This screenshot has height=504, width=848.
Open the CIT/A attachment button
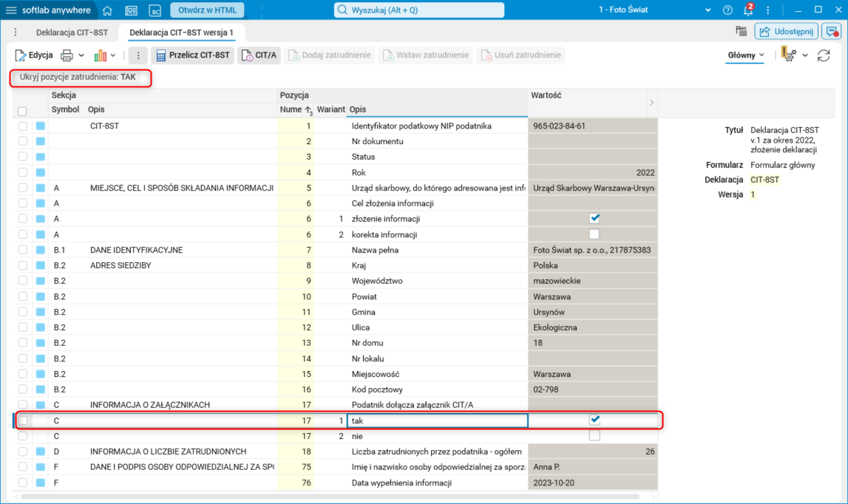click(x=259, y=55)
